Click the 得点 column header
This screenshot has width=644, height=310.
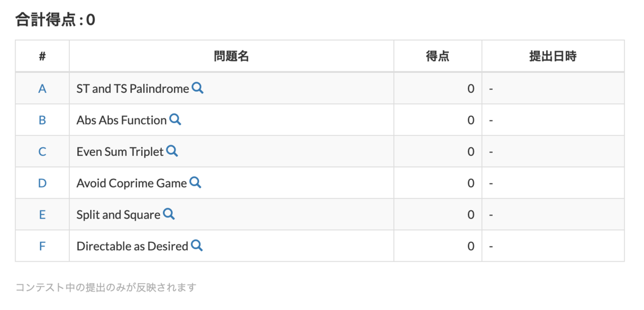tap(438, 56)
